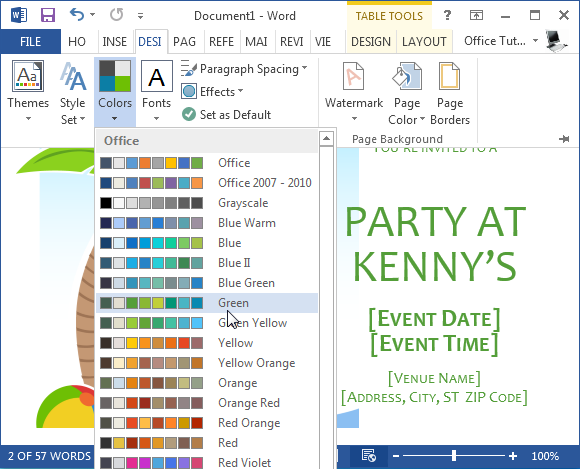The width and height of the screenshot is (580, 469).
Task: Click the PARTY AT KENNY'S heading
Action: [435, 244]
